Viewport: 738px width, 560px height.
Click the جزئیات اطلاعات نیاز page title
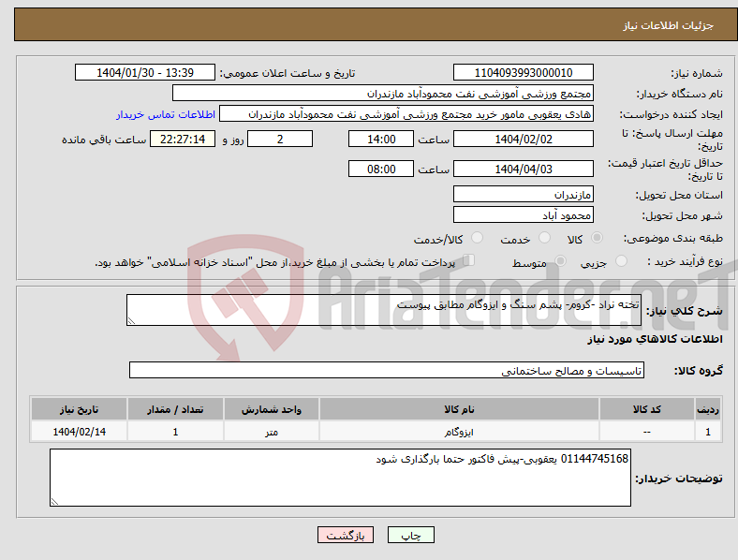(x=669, y=25)
